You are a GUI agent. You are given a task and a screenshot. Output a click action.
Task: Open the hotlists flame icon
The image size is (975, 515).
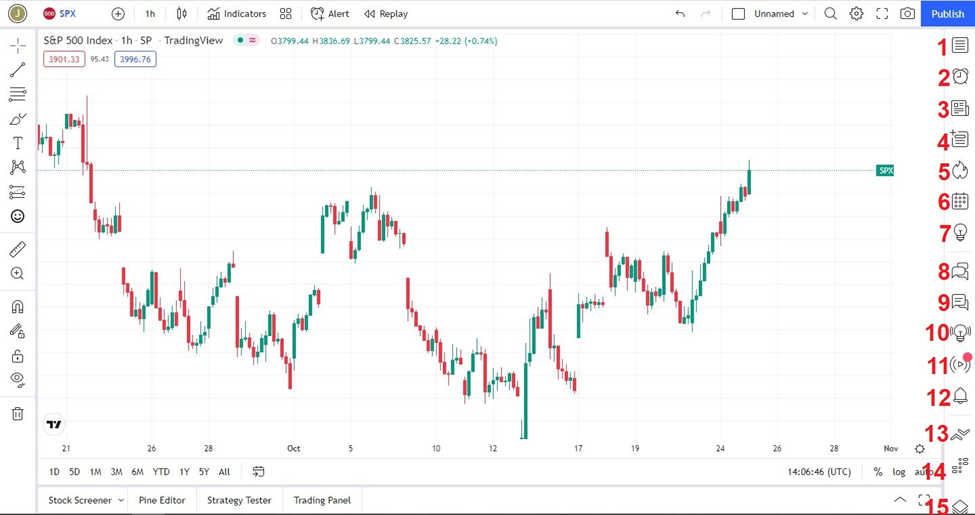960,170
